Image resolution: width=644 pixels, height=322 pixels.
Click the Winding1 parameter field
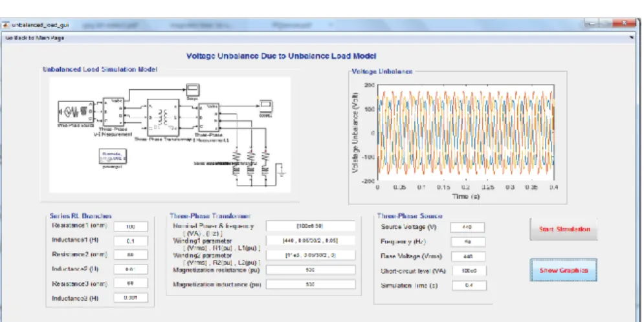click(x=311, y=241)
